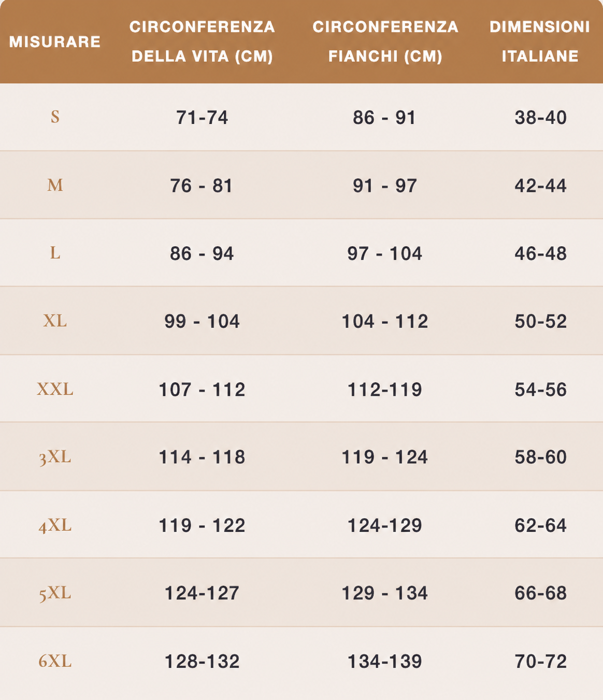Click waist value 71-74
Screen dimensions: 603x700
pos(202,118)
